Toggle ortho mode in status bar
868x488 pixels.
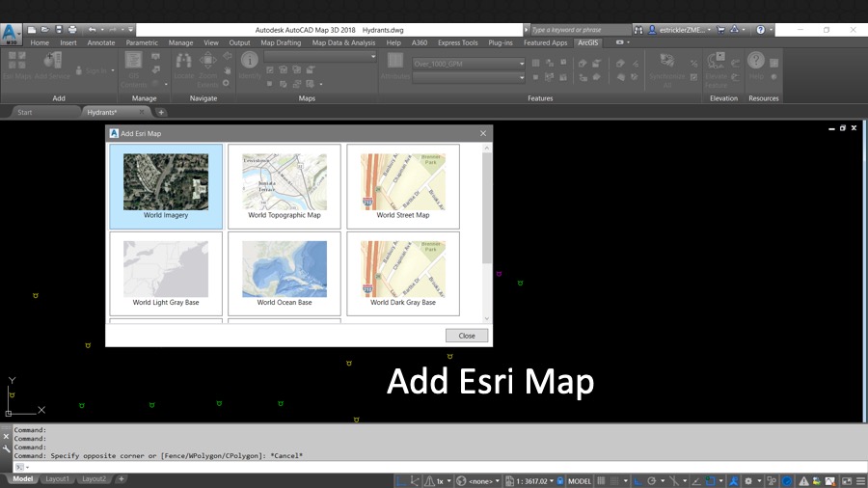638,481
